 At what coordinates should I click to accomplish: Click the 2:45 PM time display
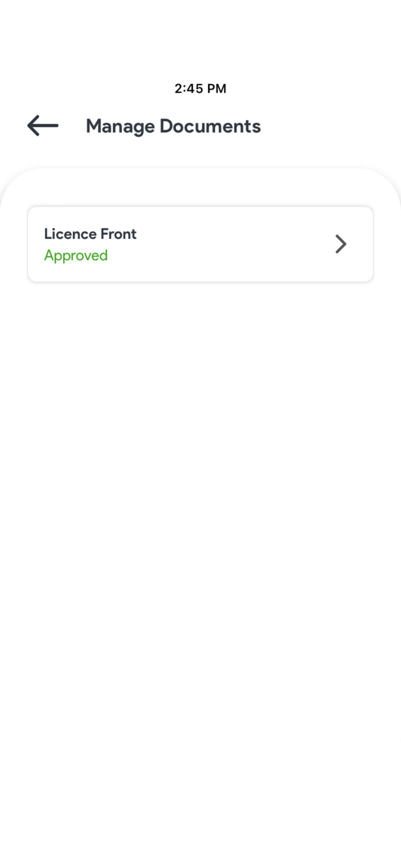coord(200,88)
